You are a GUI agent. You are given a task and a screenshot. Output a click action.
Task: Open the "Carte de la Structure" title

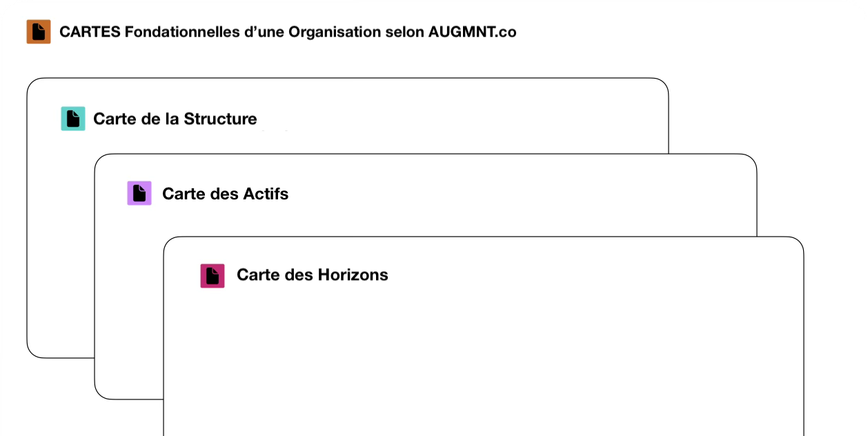pos(175,119)
